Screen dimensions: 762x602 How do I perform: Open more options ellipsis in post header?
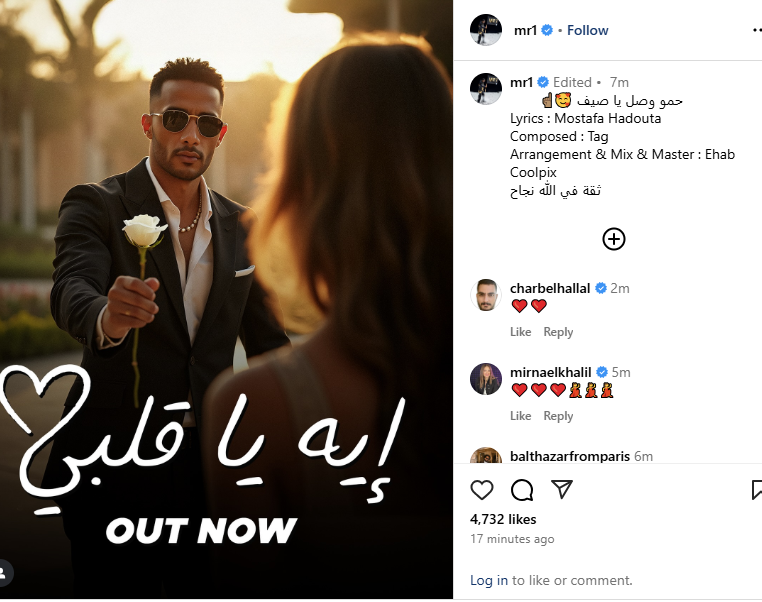click(757, 31)
